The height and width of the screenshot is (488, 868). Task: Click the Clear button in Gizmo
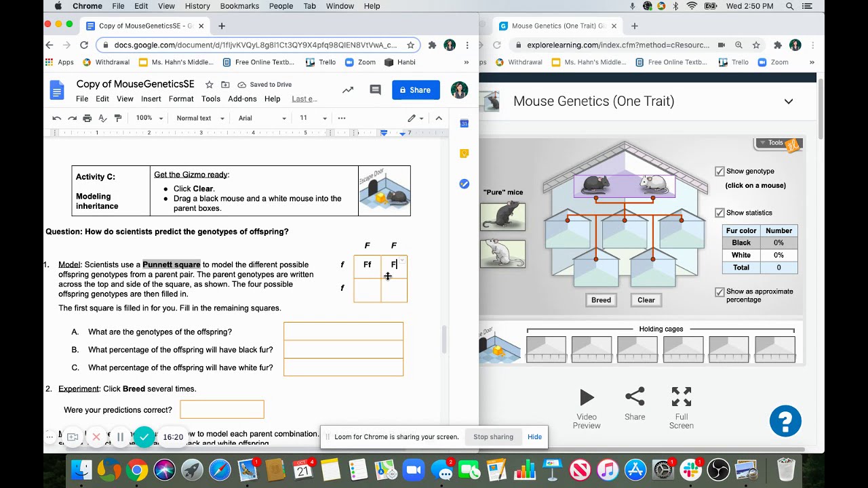click(x=646, y=300)
